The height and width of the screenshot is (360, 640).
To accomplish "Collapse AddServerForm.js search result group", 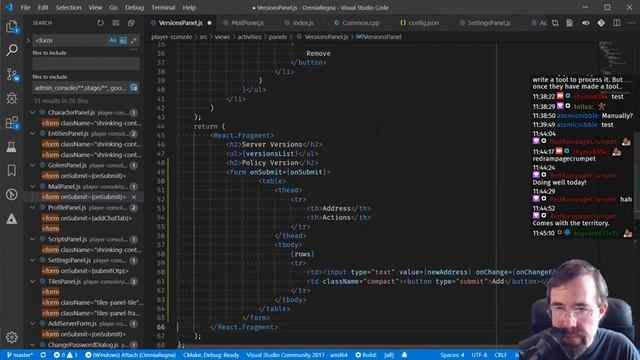I will (33, 324).
